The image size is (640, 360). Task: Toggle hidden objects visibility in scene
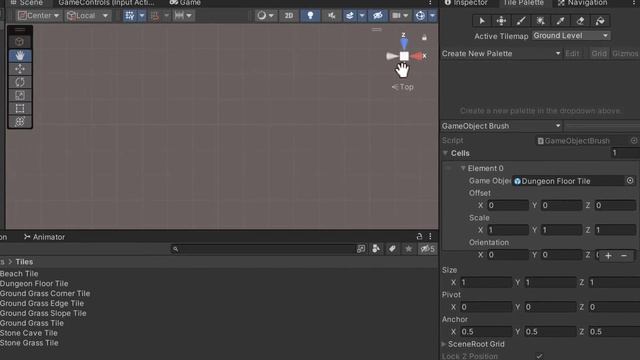378,16
